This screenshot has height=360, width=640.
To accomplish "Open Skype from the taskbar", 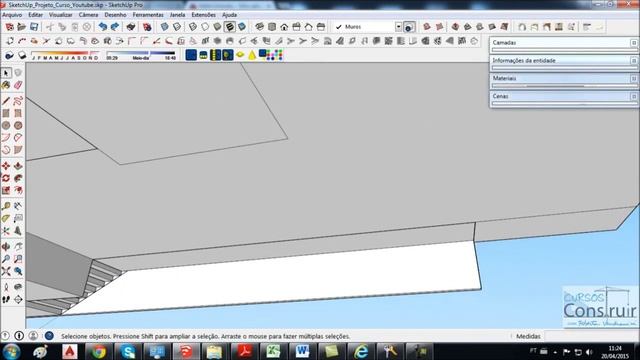I will pos(128,351).
